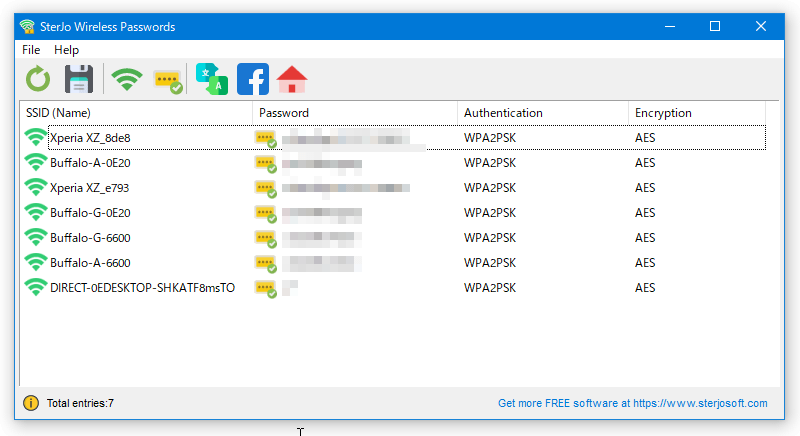This screenshot has height=436, width=800.
Task: Select the Buffalo-A-6600 network row
Action: [393, 263]
